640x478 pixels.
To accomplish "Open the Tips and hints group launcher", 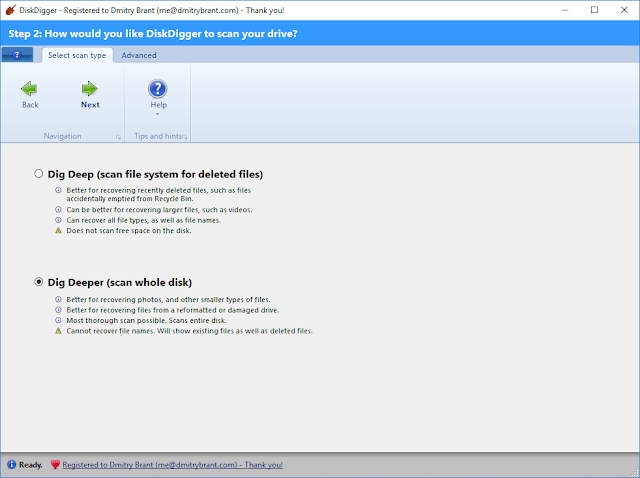I will click(184, 137).
